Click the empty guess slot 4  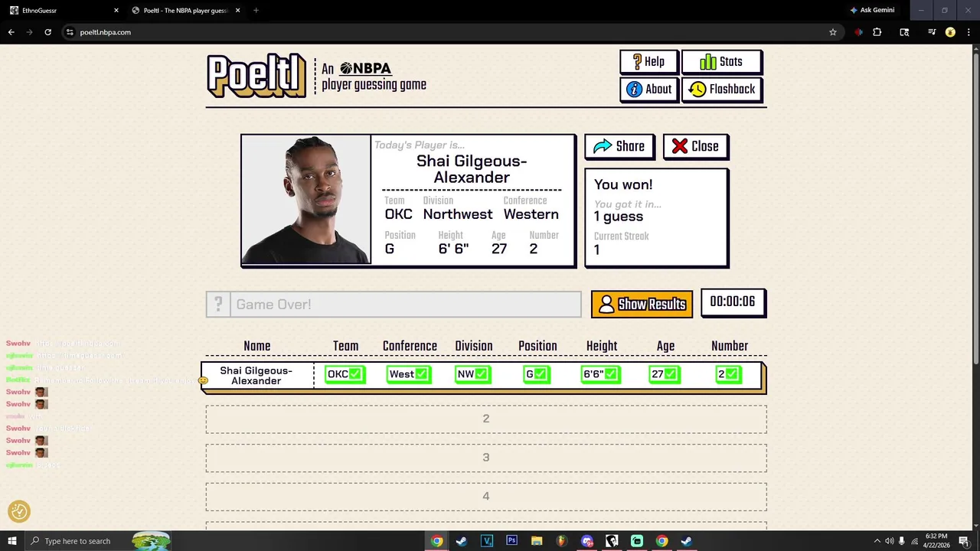pos(486,497)
